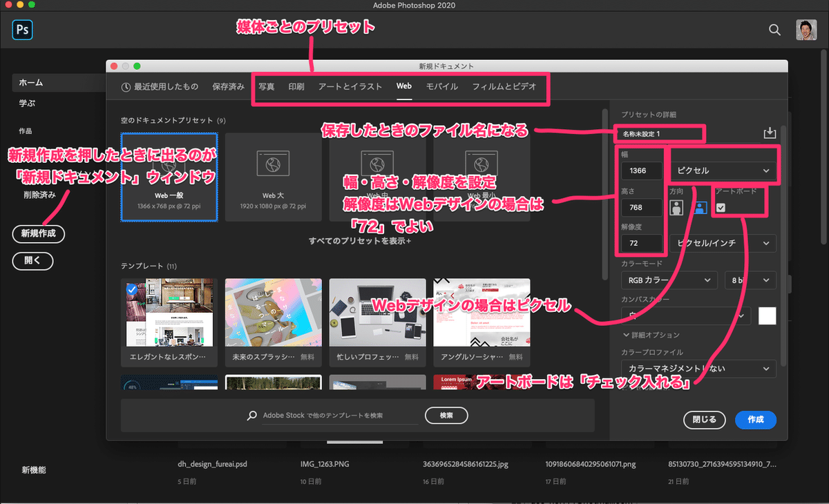The image size is (829, 504).
Task: Switch to the 印刷 presets tab
Action: point(296,86)
